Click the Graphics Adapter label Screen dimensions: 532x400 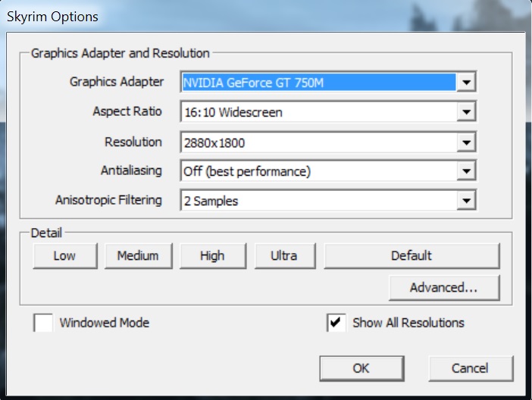(x=117, y=82)
